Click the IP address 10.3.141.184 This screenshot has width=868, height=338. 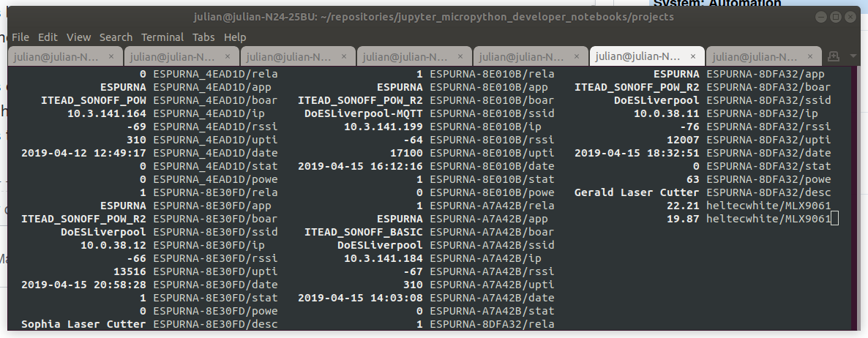pos(384,258)
